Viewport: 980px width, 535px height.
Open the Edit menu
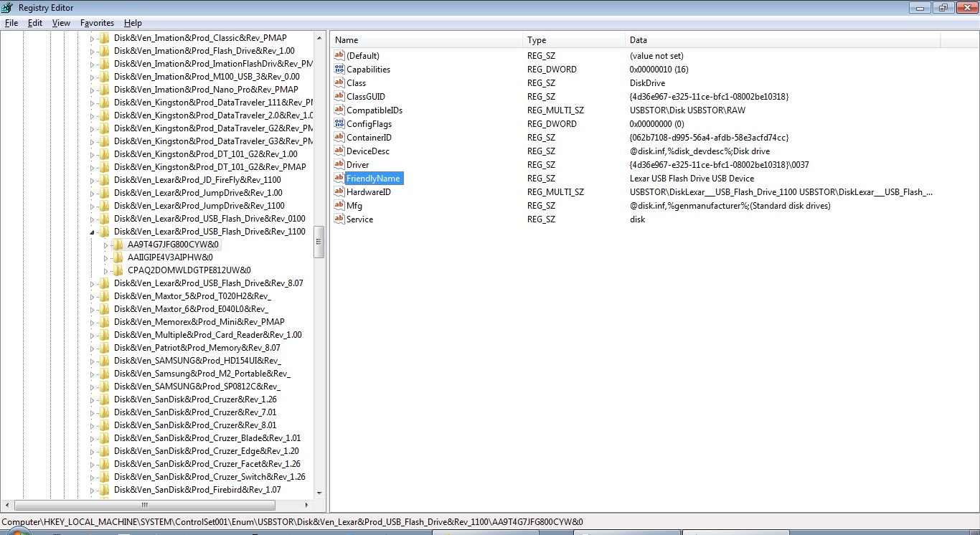pyautogui.click(x=35, y=23)
